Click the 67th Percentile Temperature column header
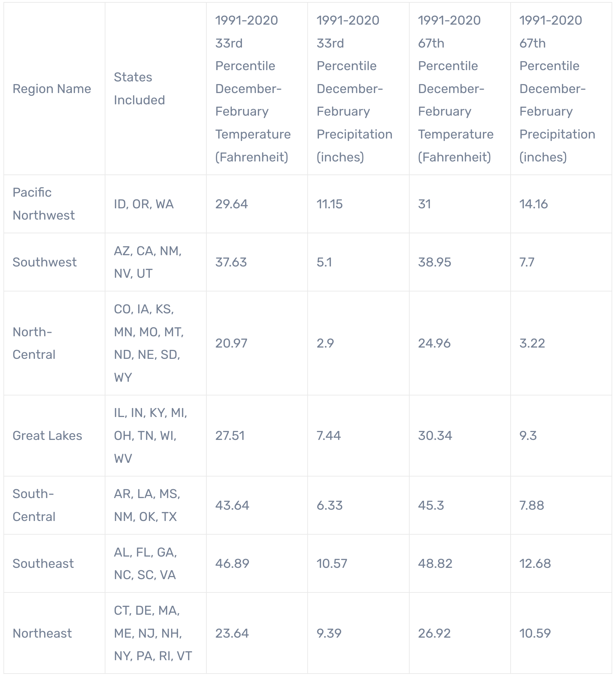The image size is (616, 678). pos(455,89)
